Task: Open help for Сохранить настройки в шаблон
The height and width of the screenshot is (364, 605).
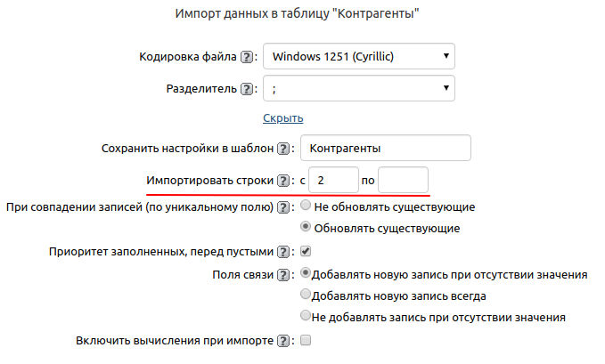Action: [x=283, y=148]
